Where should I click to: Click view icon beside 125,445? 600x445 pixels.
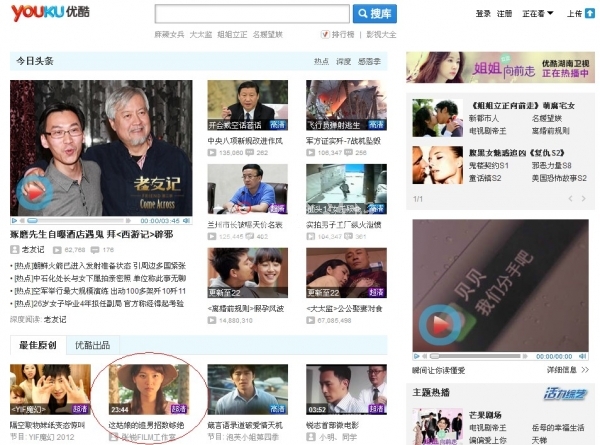pyautogui.click(x=212, y=236)
